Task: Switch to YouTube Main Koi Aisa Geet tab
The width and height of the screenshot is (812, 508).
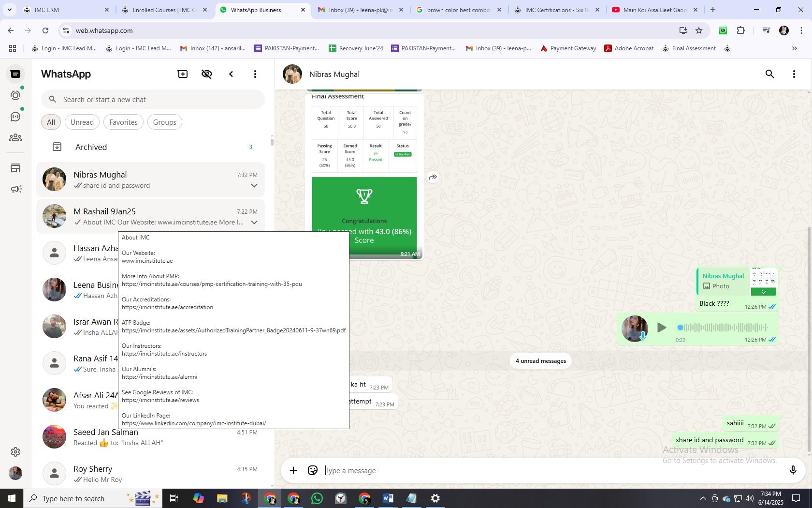Action: tap(655, 10)
